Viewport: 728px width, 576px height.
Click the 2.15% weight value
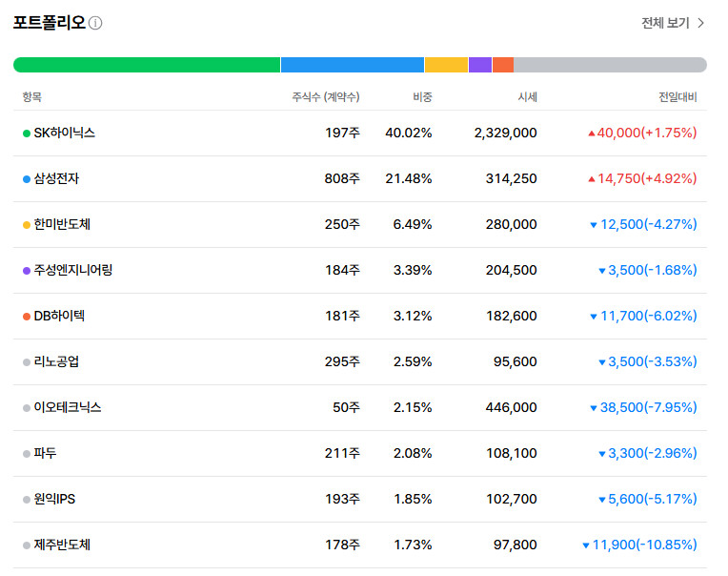413,407
